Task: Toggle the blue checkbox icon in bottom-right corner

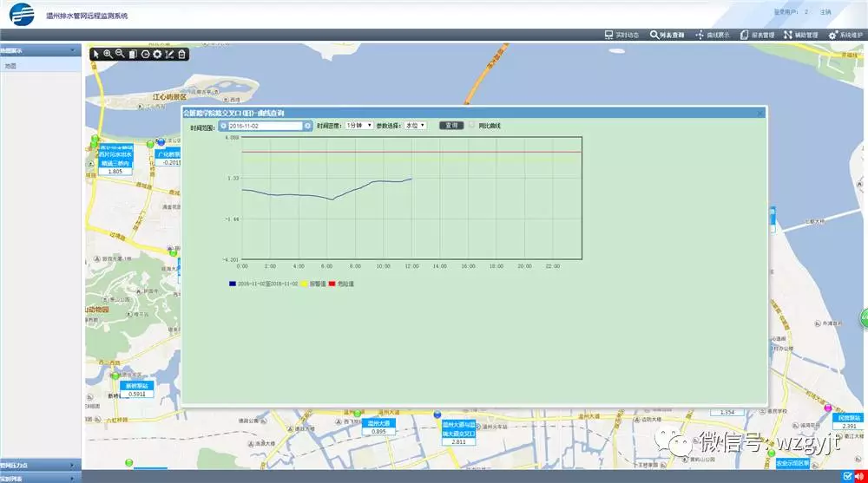Action: [x=847, y=476]
